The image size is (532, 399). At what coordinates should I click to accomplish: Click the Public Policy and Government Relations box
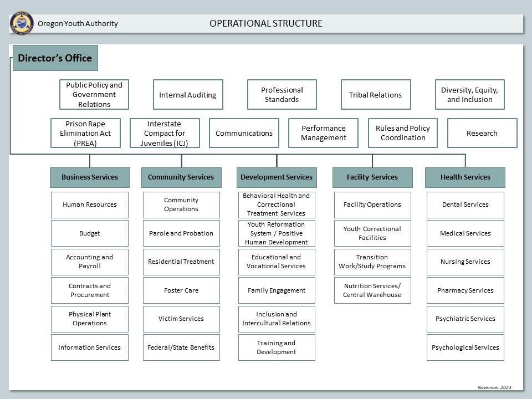pyautogui.click(x=94, y=95)
